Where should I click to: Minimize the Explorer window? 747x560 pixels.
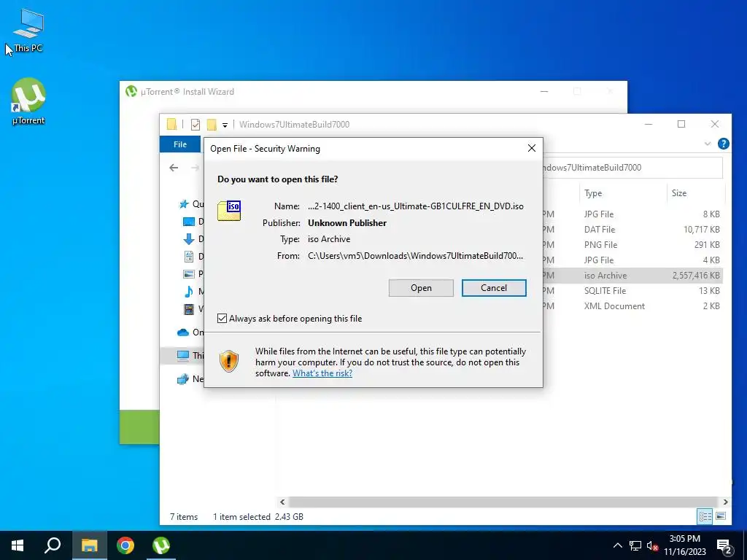649,124
